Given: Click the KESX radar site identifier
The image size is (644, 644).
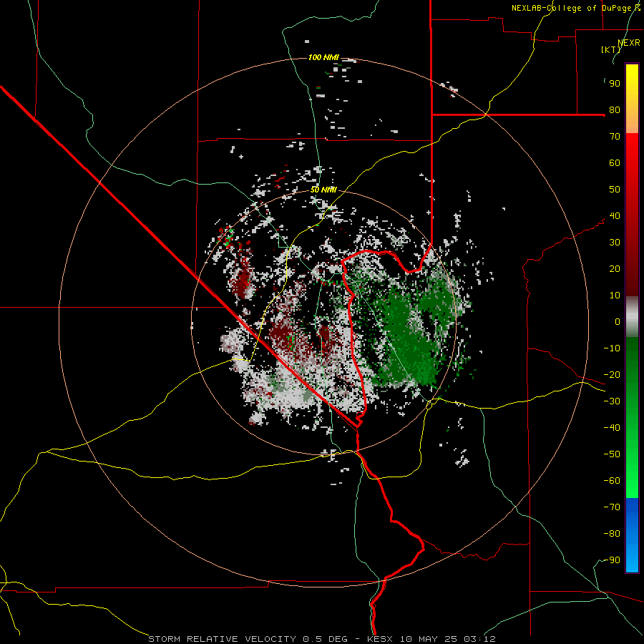Looking at the screenshot, I should coord(380,639).
